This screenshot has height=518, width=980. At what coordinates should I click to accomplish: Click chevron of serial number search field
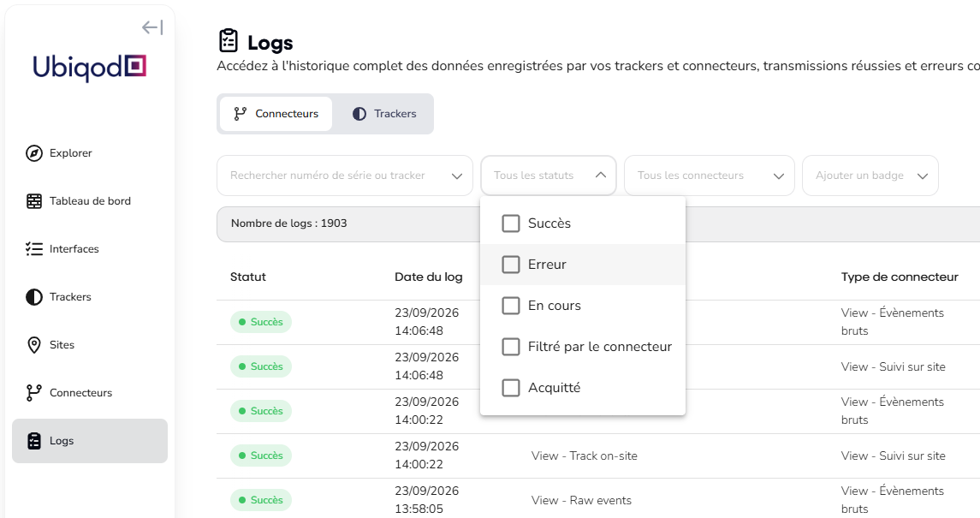[457, 176]
